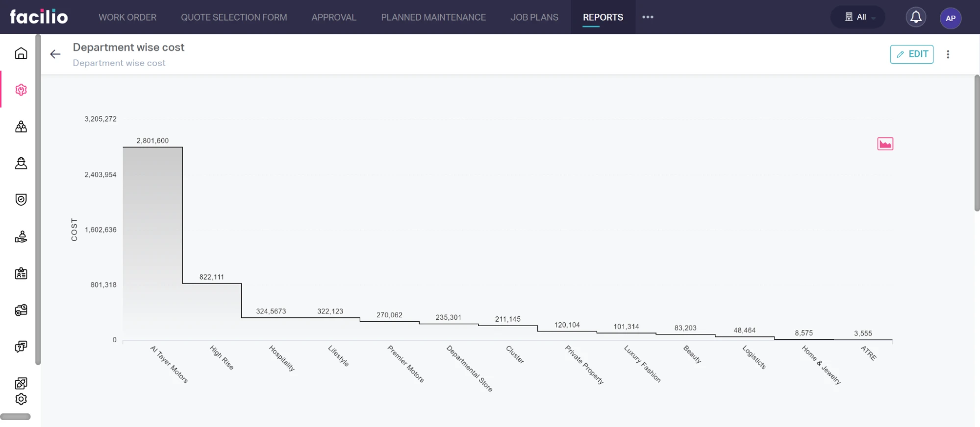Switch to the Work Order tab
Screen dimensions: 980x427
pos(127,17)
